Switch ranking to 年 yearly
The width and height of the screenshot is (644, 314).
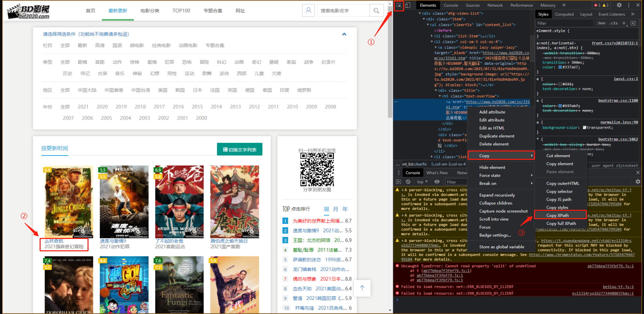(345, 209)
